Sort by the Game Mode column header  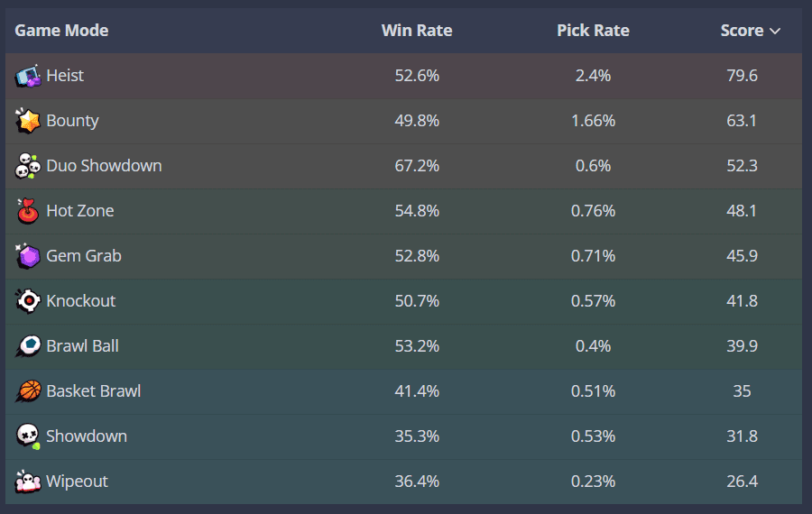[x=61, y=31]
